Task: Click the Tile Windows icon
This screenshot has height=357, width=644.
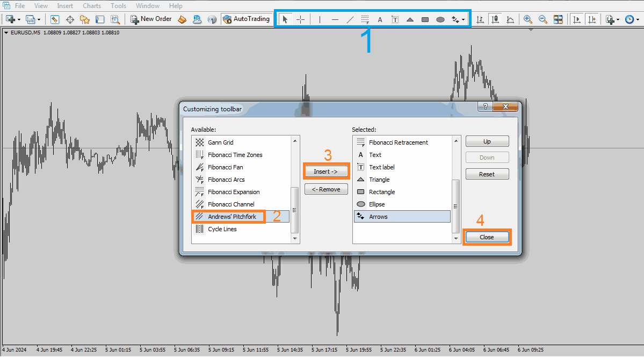Action: pyautogui.click(x=558, y=19)
